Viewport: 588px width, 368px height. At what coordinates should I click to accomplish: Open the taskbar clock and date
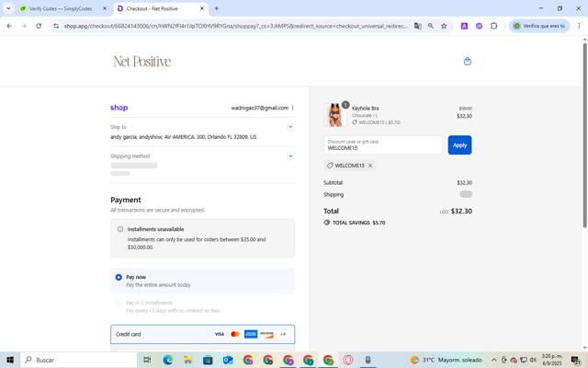coord(551,360)
